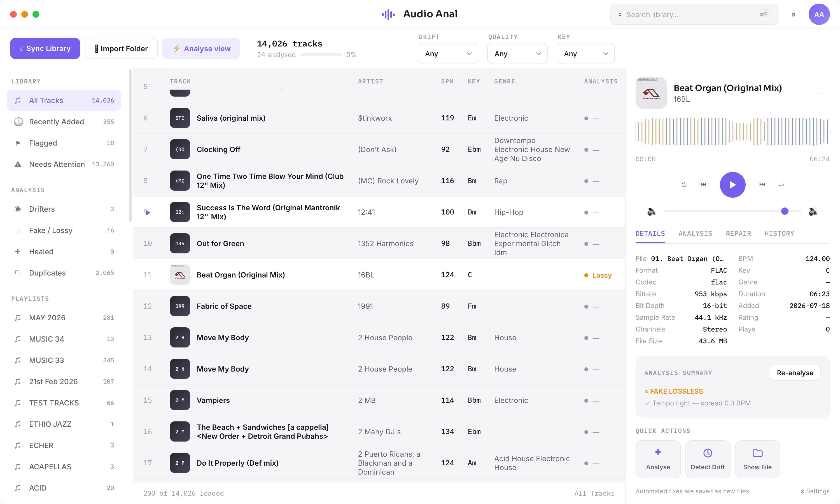Click the Import Folder button
840x504 pixels.
click(121, 48)
